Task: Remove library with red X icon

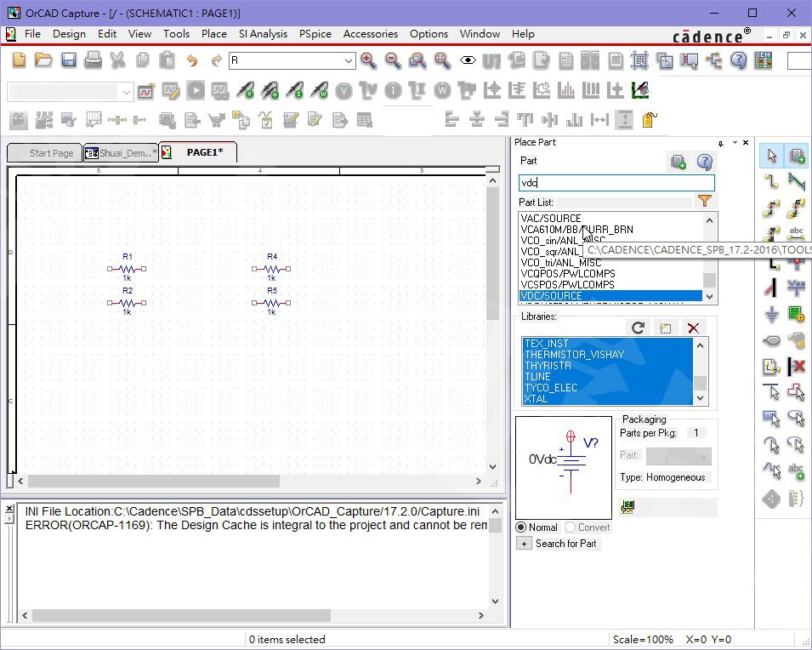Action: coord(693,328)
